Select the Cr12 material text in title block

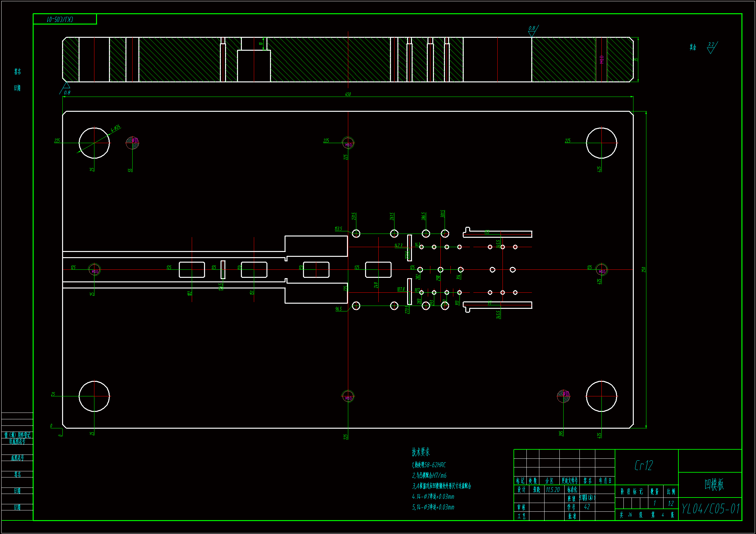(x=643, y=465)
